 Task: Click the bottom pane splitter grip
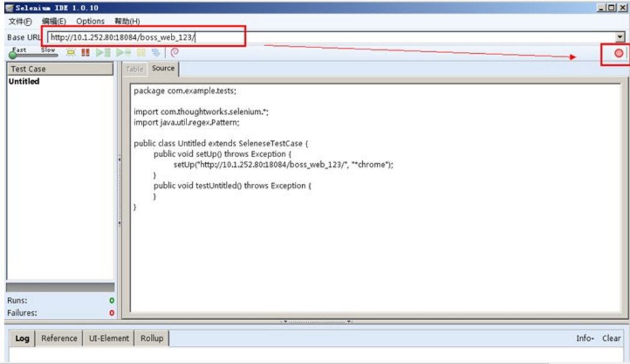coord(317,321)
